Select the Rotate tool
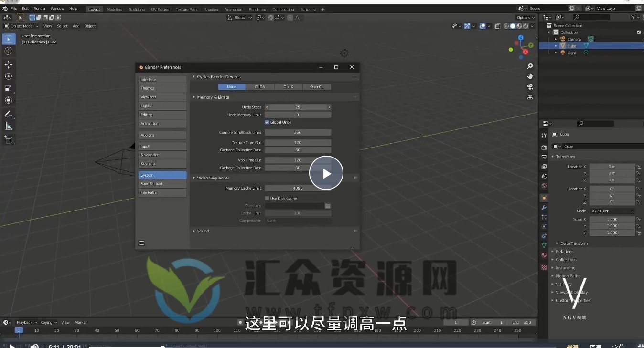Viewport: 644px width, 348px height. coord(8,76)
